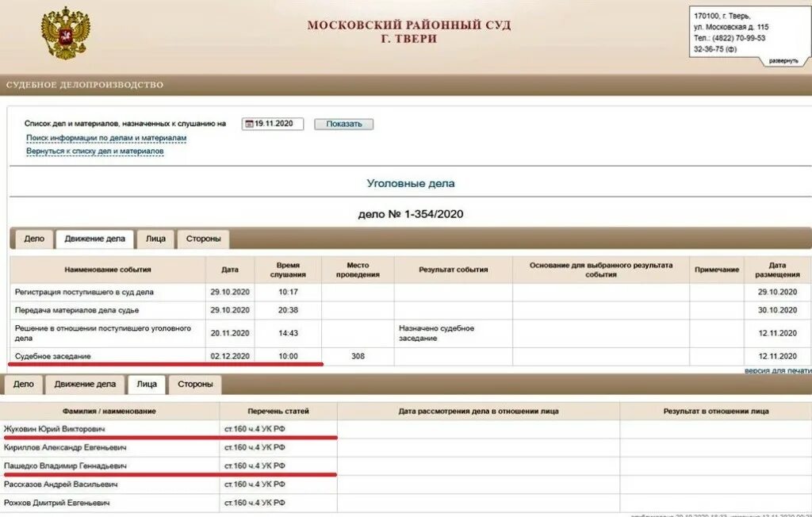Click the phone number Тел.: (4822) 70-99-53

pyautogui.click(x=730, y=38)
